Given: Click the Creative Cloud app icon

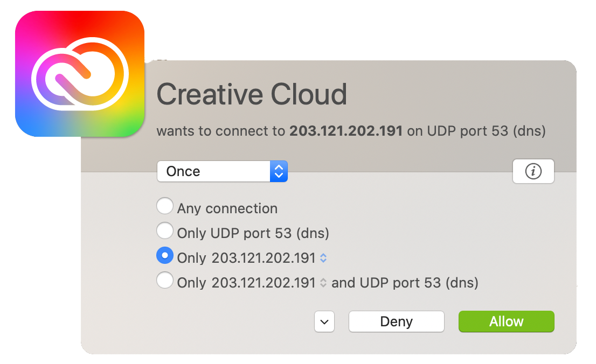Looking at the screenshot, I should tap(80, 74).
